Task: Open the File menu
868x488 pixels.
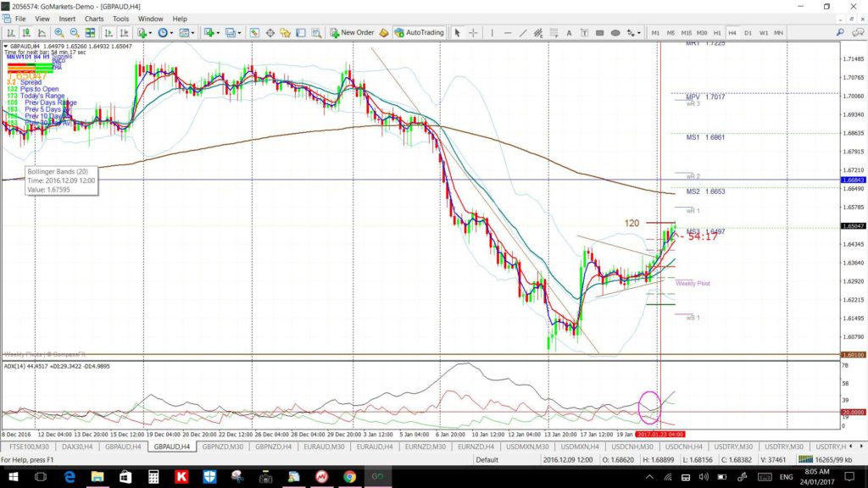Action: [x=20, y=19]
